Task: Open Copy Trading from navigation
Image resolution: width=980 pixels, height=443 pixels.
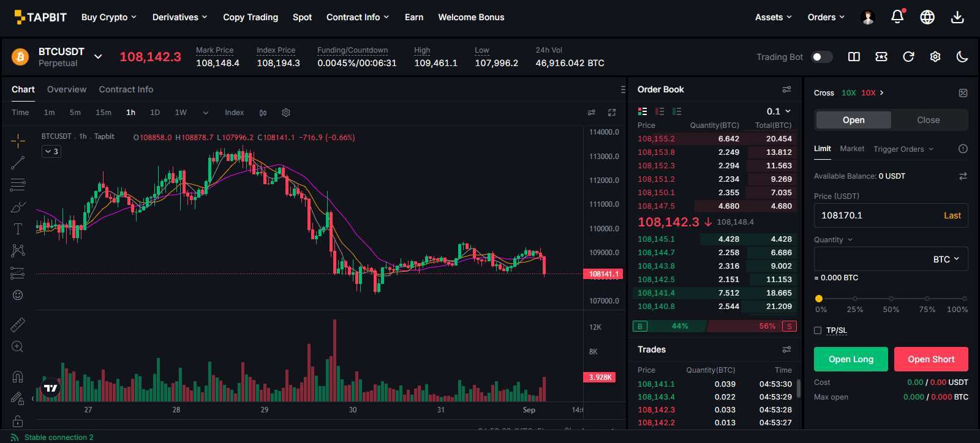Action: click(251, 17)
